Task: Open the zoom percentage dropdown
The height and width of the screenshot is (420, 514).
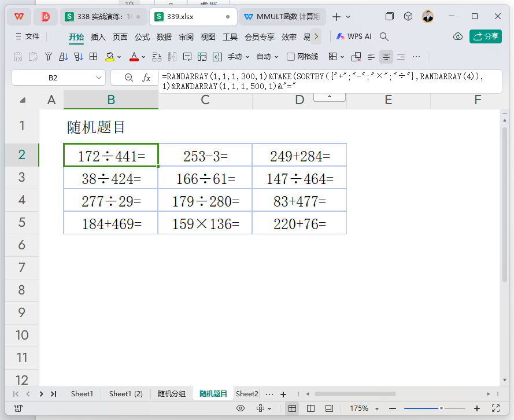Action: coord(377,408)
